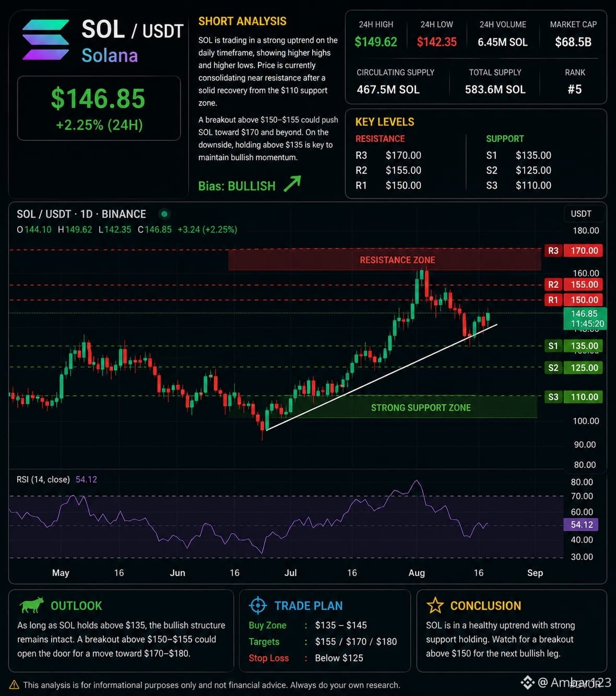Click the 24H VOLUME value 6.45M SOL
Image resolution: width=616 pixels, height=696 pixels.
(503, 42)
